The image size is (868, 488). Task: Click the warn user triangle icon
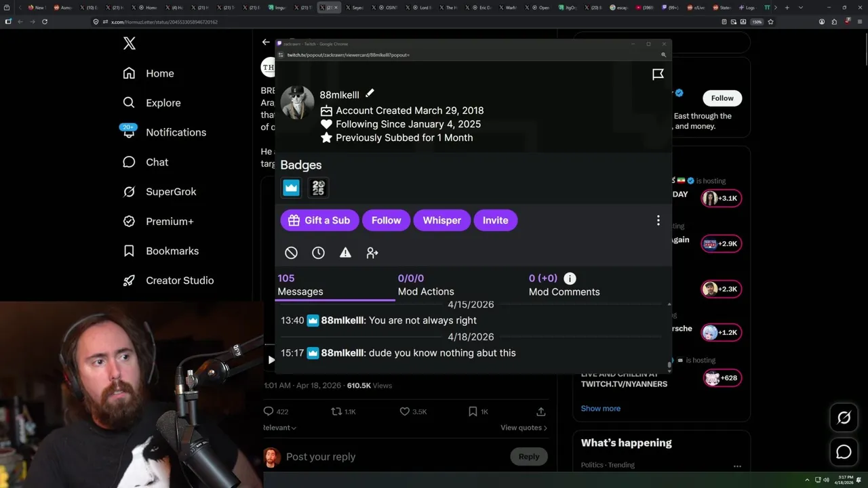(345, 253)
